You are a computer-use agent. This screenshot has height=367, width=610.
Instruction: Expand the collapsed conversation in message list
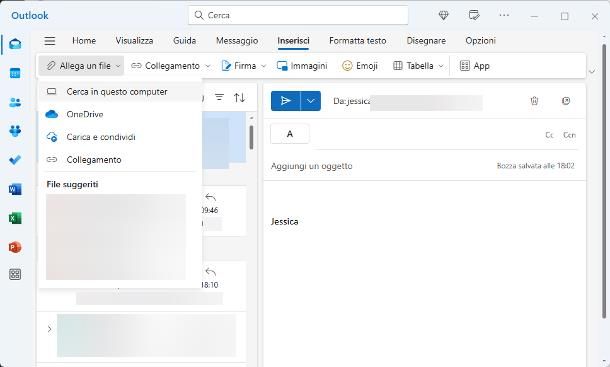coord(49,329)
